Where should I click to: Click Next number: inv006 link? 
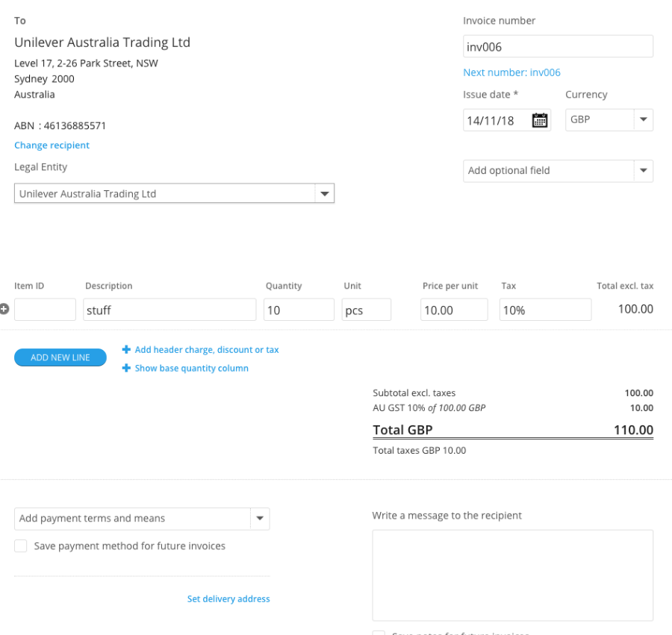(x=511, y=72)
